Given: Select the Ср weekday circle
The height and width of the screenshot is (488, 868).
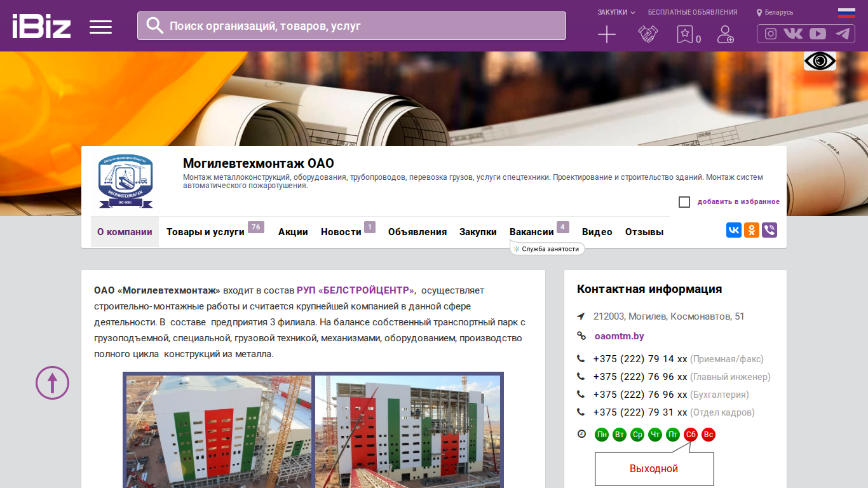Looking at the screenshot, I should (x=637, y=435).
